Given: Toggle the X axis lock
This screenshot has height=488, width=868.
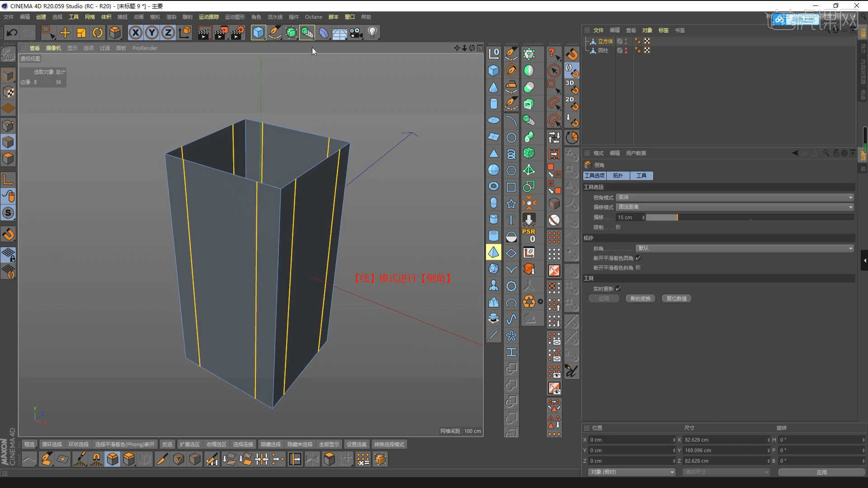Looking at the screenshot, I should pos(136,33).
